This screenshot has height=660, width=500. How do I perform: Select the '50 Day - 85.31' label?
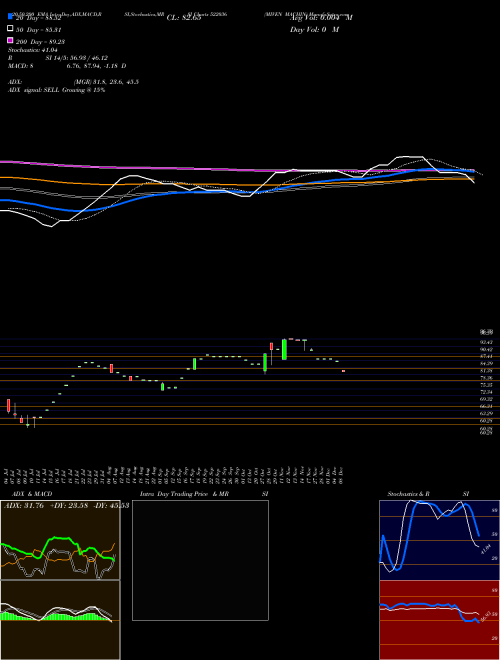pyautogui.click(x=39, y=30)
